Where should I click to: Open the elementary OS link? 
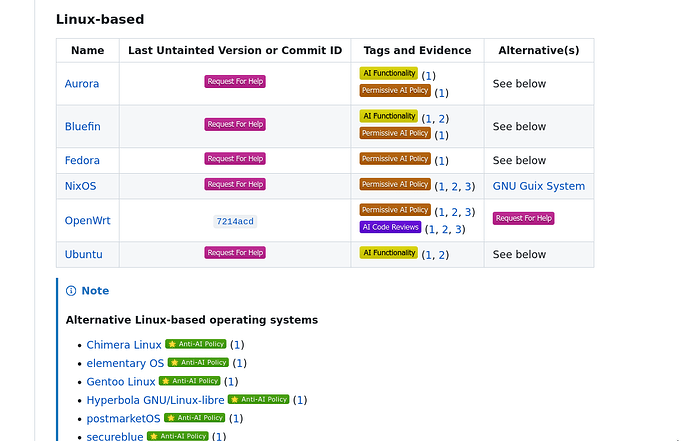[125, 363]
